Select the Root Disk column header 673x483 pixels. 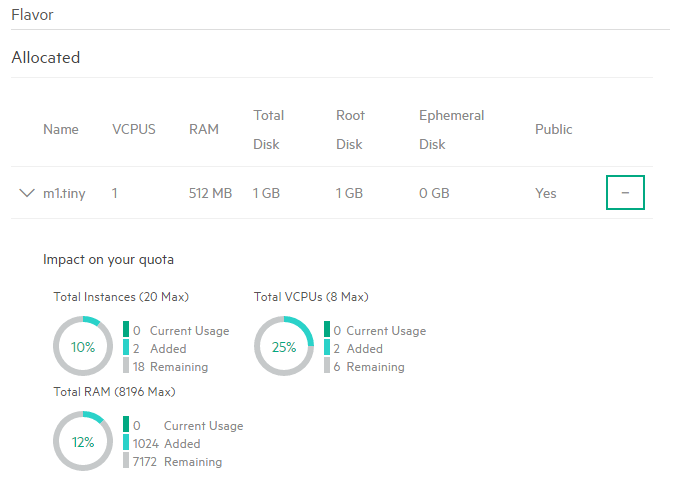(350, 130)
